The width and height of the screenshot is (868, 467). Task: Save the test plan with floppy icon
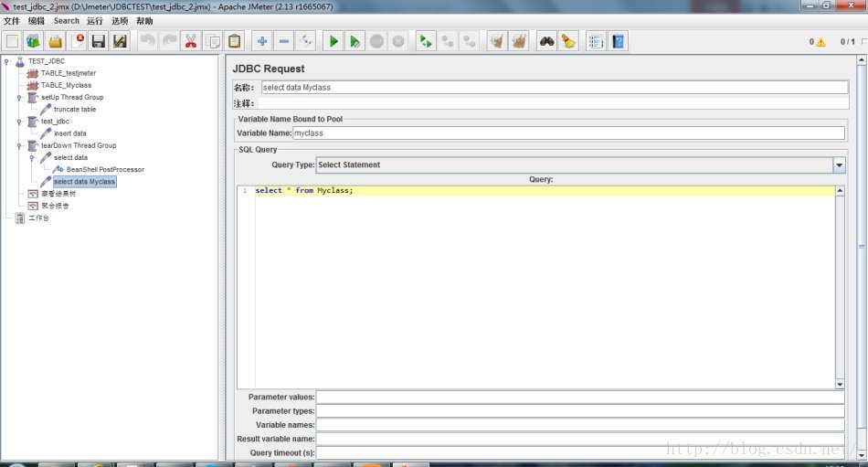point(99,41)
